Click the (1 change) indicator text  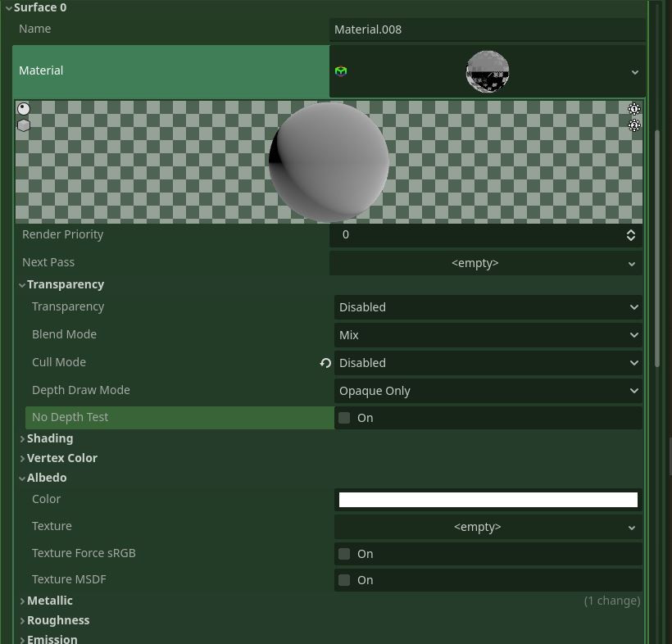612,601
